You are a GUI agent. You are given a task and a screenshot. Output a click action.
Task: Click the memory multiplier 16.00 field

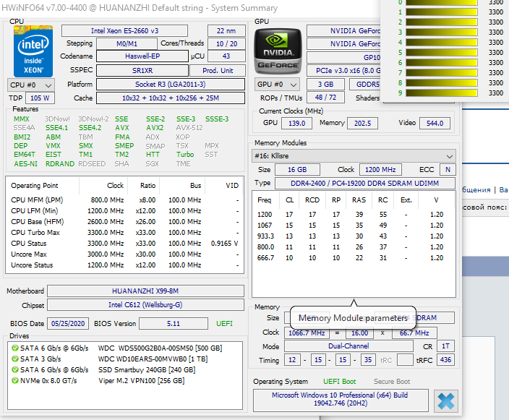[359, 333]
